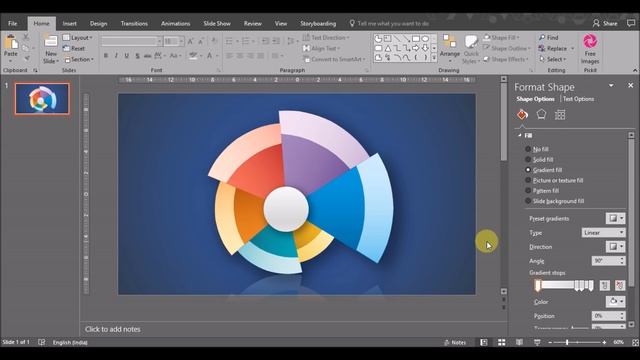Switch to the Transitions ribbon tab
Viewport: 640px width, 360px height.
coord(134,23)
